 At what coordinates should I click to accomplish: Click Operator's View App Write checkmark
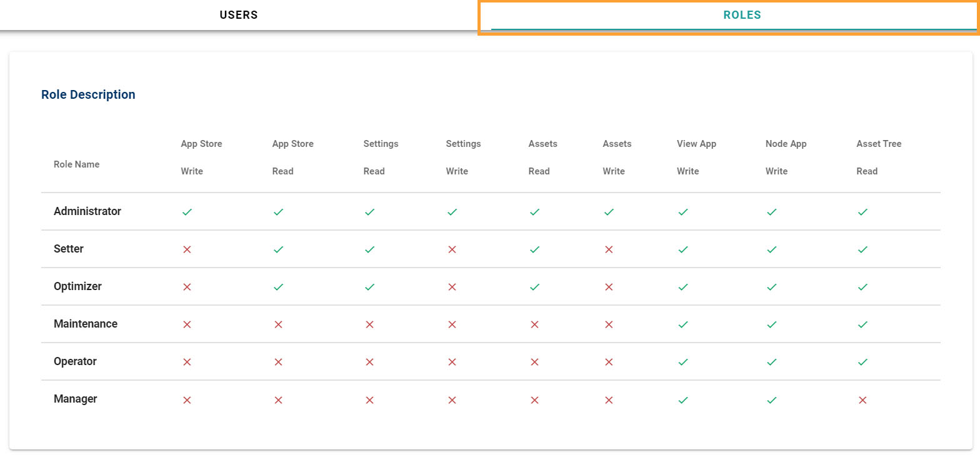point(683,362)
